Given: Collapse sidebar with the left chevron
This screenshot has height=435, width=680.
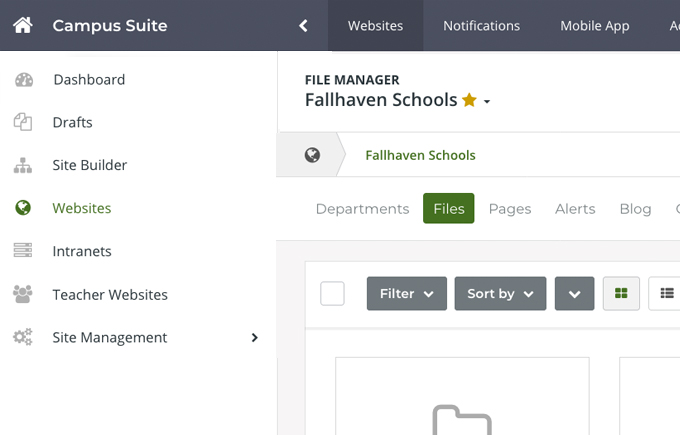Looking at the screenshot, I should pos(303,26).
